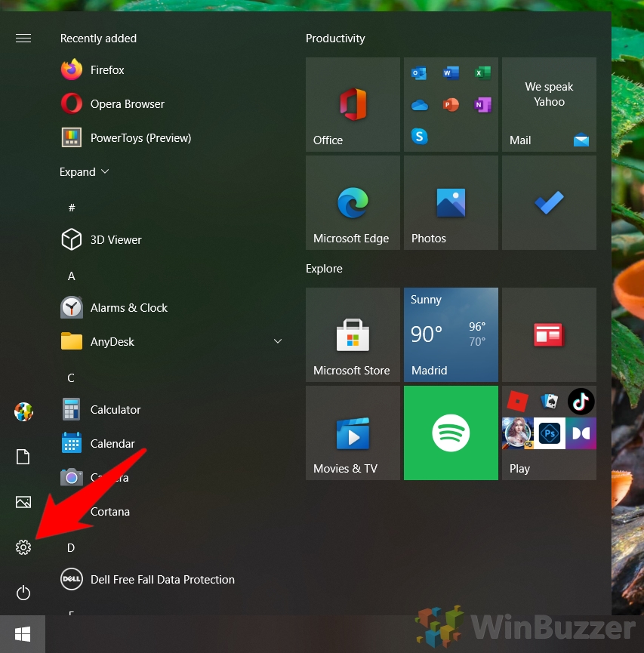Viewport: 644px width, 653px height.
Task: Open the Pictures sidebar shortcut
Action: pyautogui.click(x=23, y=502)
